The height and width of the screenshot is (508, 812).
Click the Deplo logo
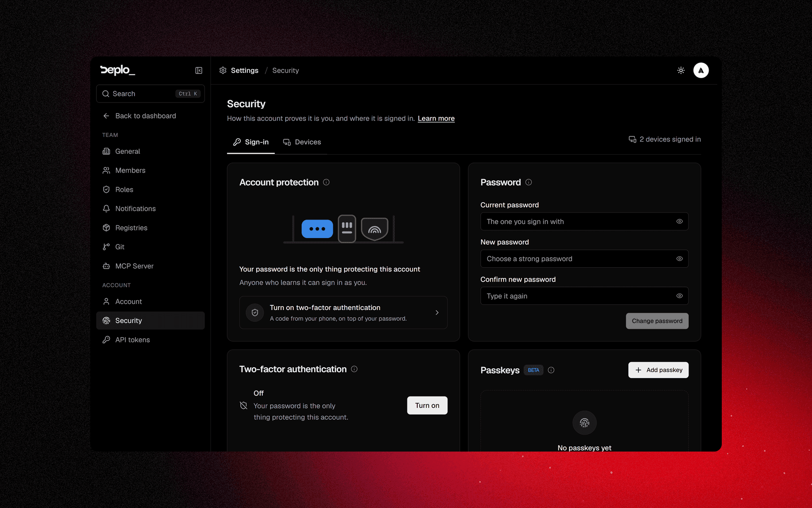click(x=117, y=70)
